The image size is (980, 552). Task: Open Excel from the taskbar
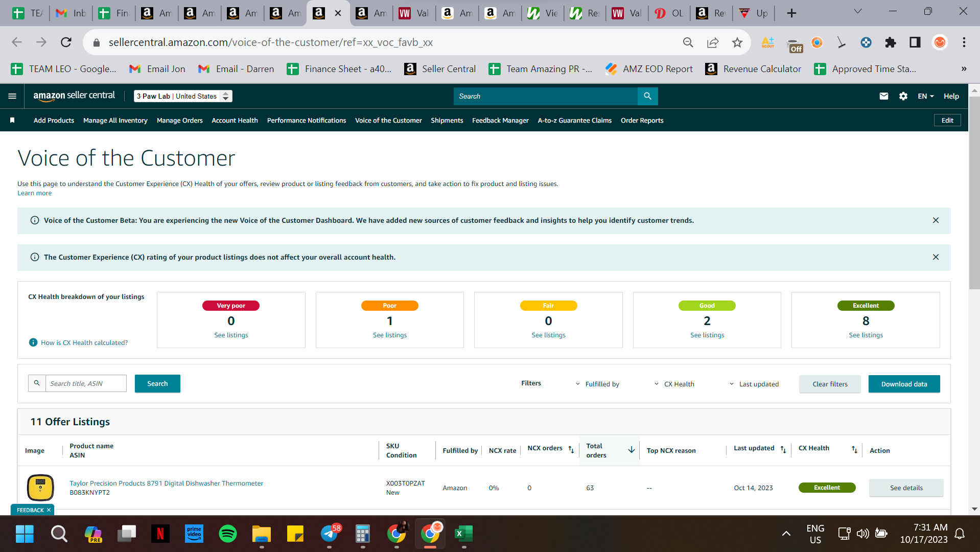(464, 534)
